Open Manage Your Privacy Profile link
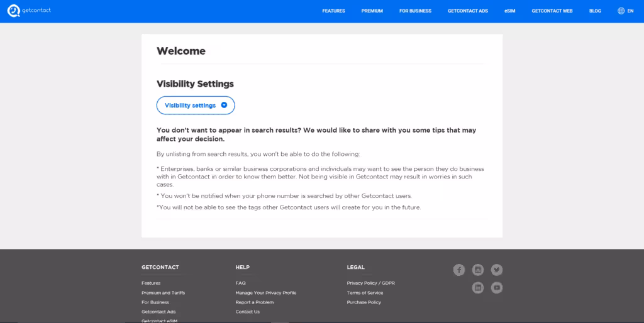Image resolution: width=644 pixels, height=323 pixels. click(266, 293)
